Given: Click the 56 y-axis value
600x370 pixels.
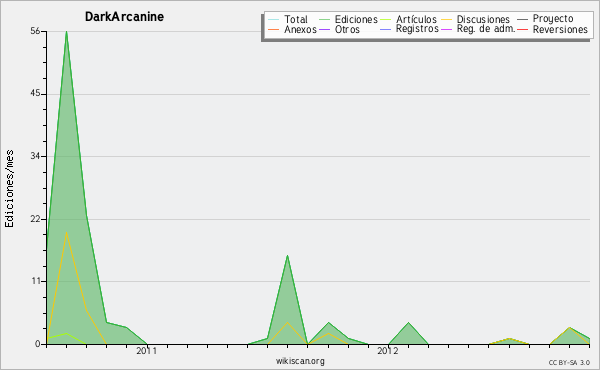Looking at the screenshot, I should click(x=35, y=31).
